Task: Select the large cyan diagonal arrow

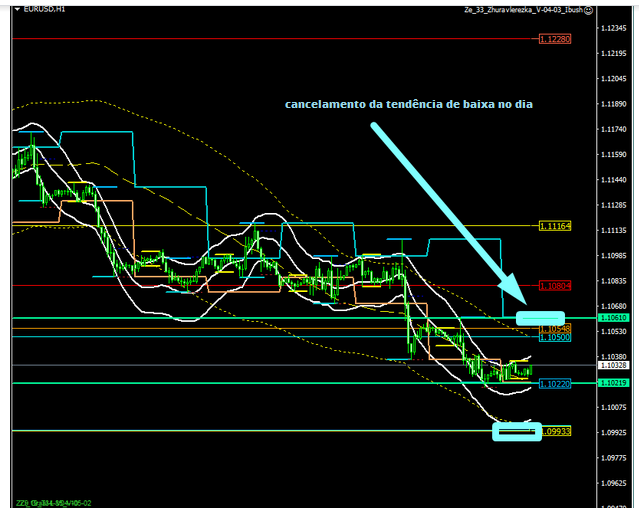Action: 448,210
